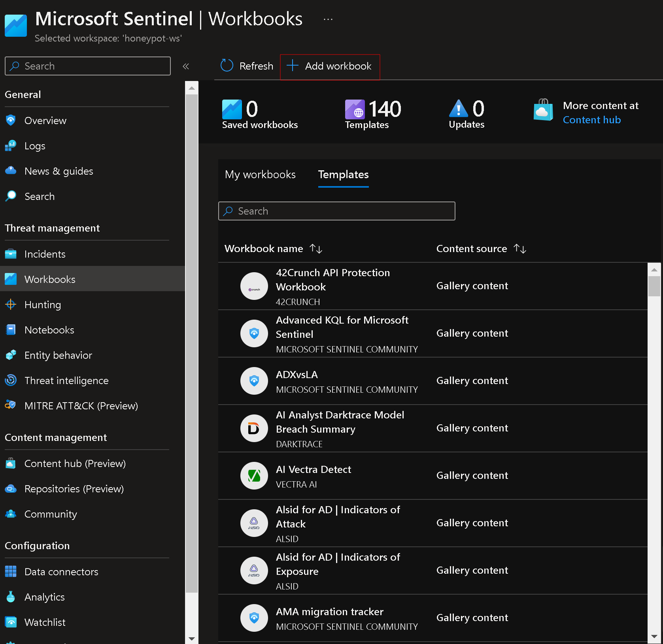663x644 pixels.
Task: Click the sidebar scroll up arrow
Action: click(192, 88)
